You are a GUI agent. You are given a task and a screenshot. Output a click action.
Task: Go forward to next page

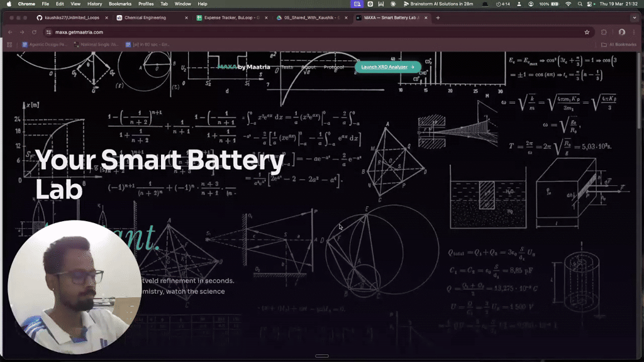pos(22,32)
